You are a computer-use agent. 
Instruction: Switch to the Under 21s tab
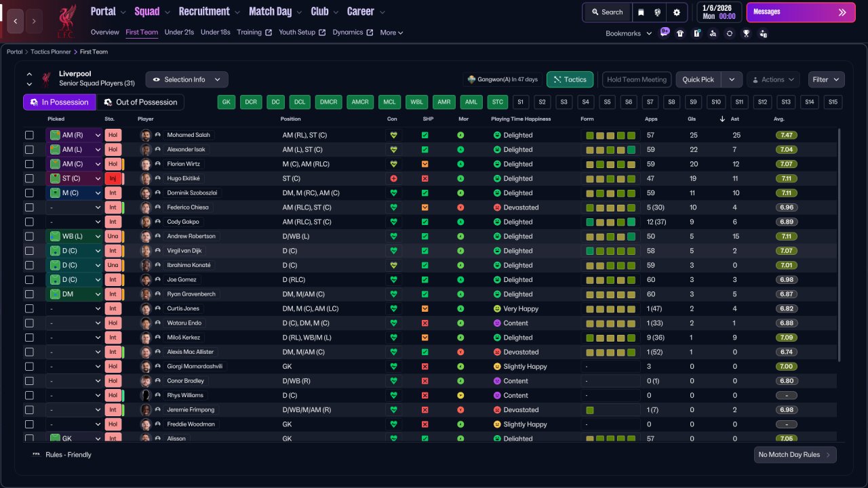tap(179, 33)
